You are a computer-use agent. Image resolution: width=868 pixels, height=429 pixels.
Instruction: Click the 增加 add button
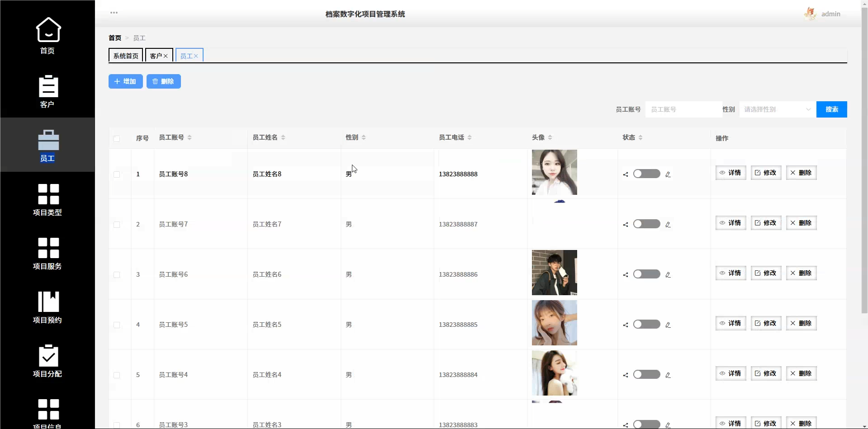click(x=126, y=81)
